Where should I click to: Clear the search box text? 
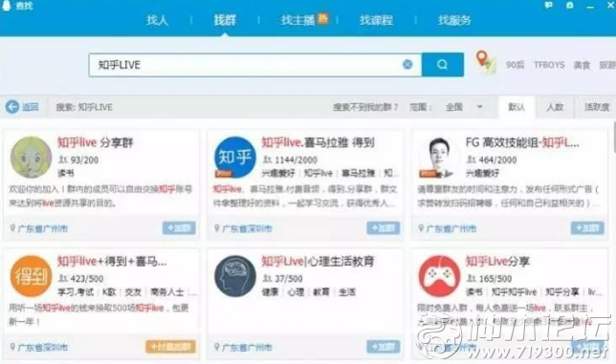point(407,64)
